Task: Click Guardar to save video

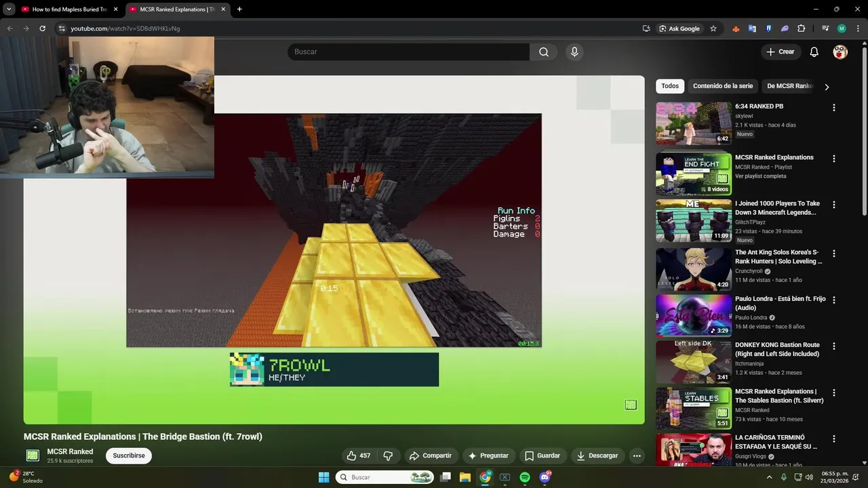Action: coord(542,455)
